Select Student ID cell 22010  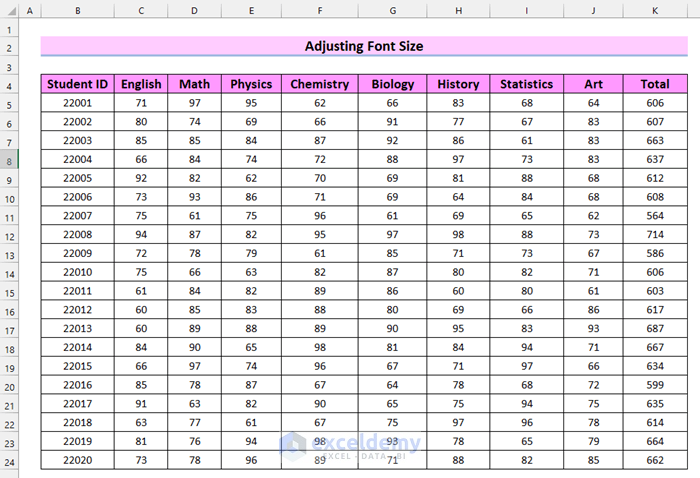[78, 272]
